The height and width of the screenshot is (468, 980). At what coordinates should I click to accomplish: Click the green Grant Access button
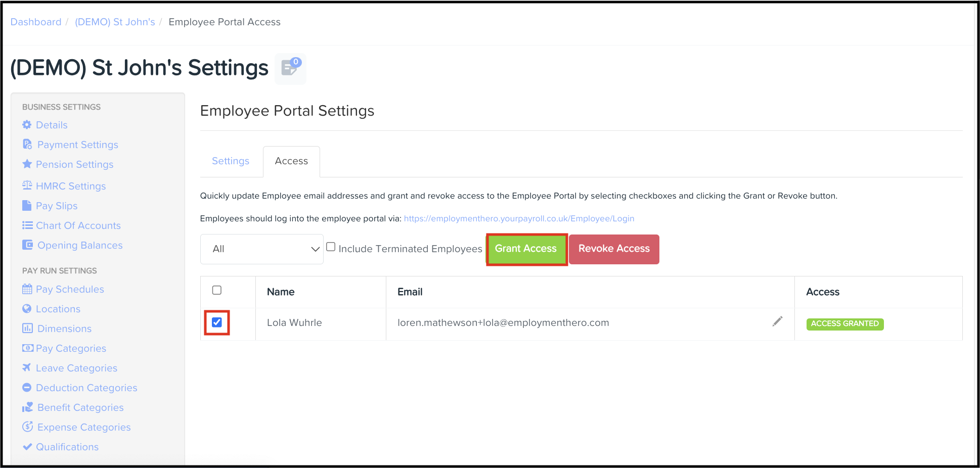(x=526, y=249)
